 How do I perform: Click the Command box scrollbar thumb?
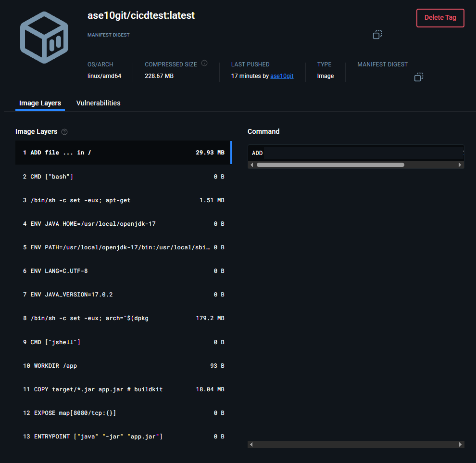click(330, 165)
